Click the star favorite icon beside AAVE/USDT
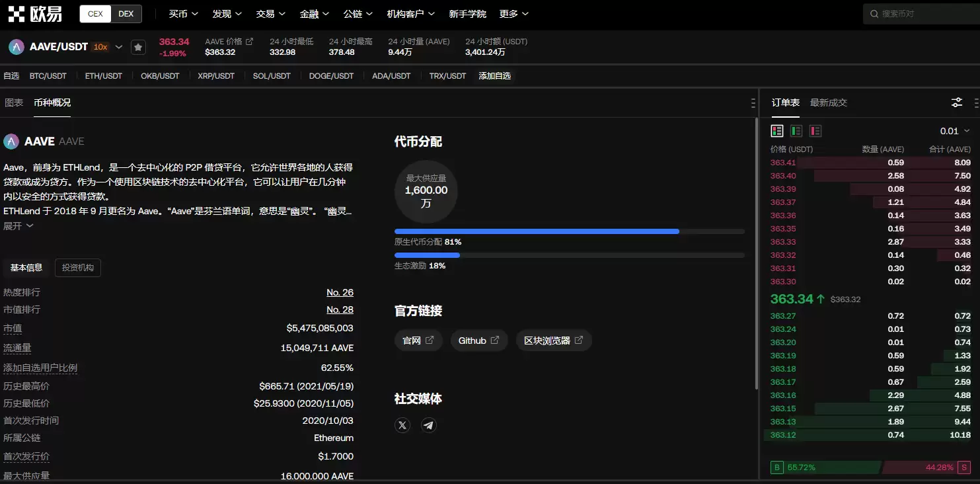The height and width of the screenshot is (484, 980). [138, 47]
